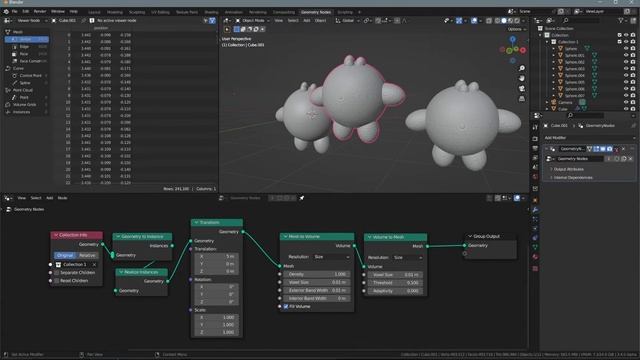640x360 pixels.
Task: Open the Viewer Node dropdown in the spreadsheet
Action: point(32,20)
